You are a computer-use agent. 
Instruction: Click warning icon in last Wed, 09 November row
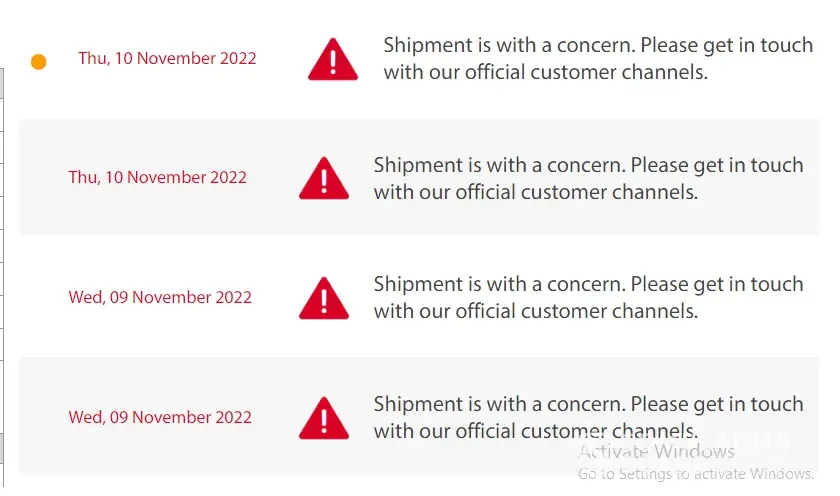pyautogui.click(x=324, y=419)
